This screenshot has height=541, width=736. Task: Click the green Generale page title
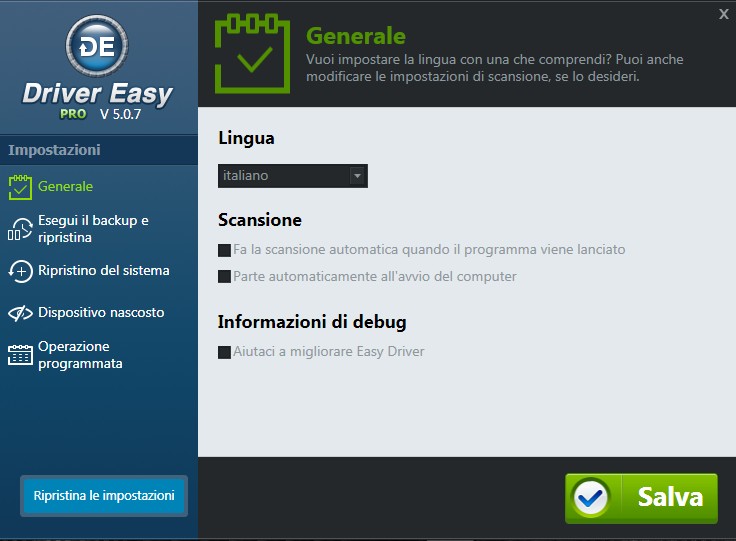pyautogui.click(x=356, y=36)
